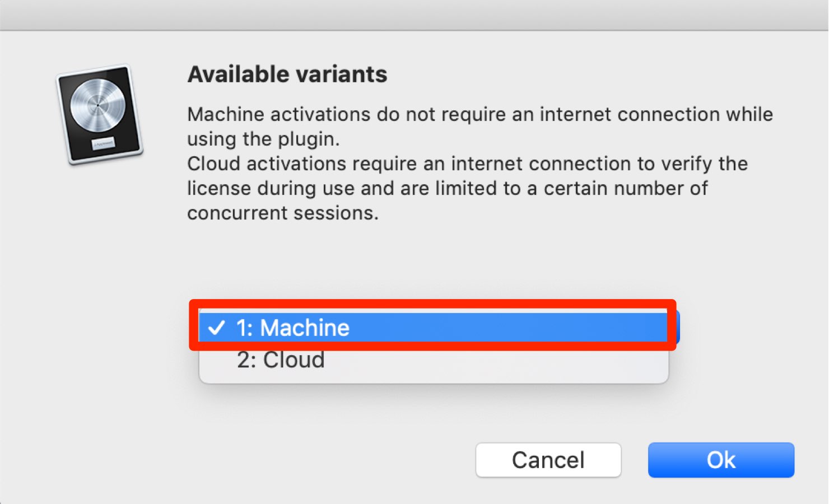Click the words 'concurrent sessions.'

tap(283, 213)
